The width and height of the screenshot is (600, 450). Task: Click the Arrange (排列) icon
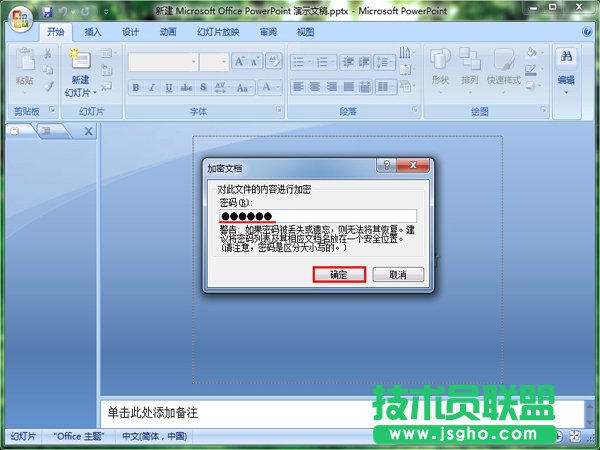click(470, 62)
